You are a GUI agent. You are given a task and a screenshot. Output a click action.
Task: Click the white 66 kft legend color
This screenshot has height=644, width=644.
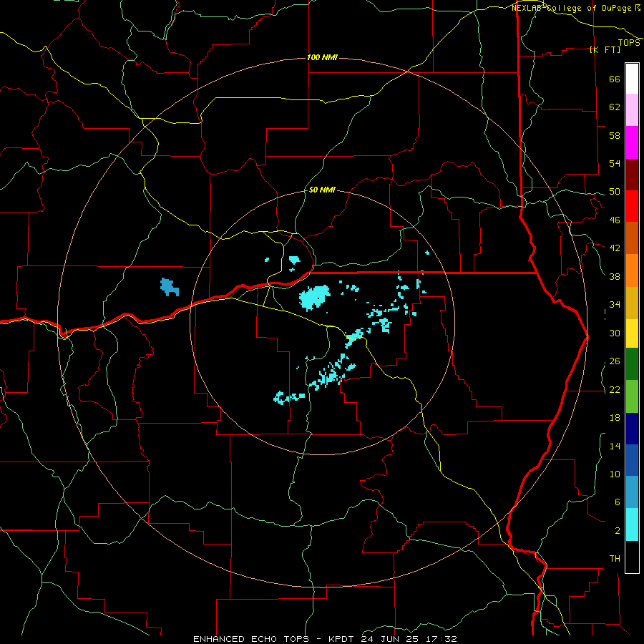point(632,79)
